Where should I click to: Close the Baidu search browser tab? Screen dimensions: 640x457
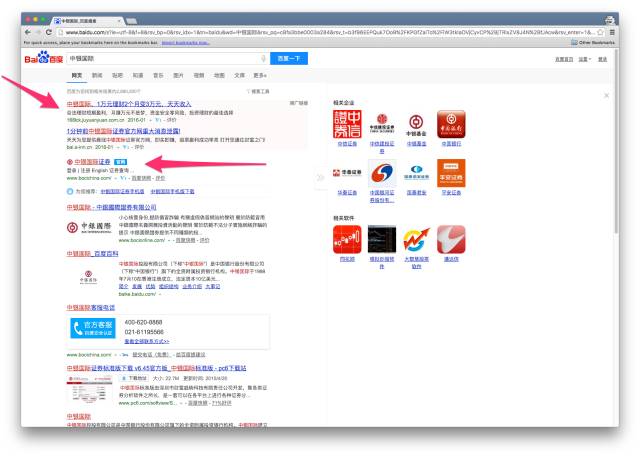120,20
